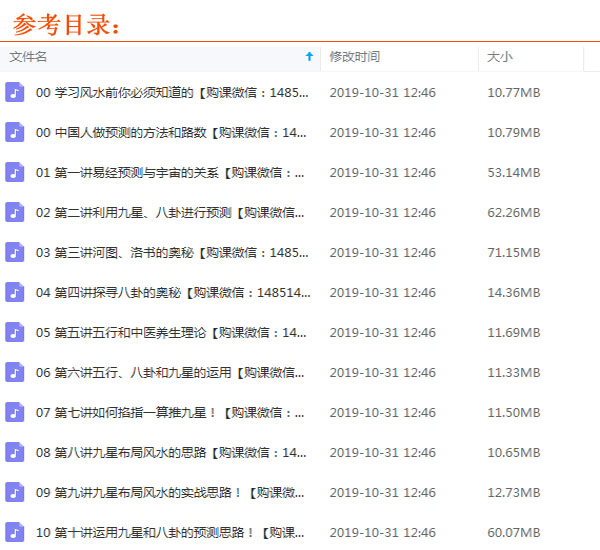Sort files by 修改时间 column header
Viewport: 600px width, 550px height.
[x=354, y=57]
